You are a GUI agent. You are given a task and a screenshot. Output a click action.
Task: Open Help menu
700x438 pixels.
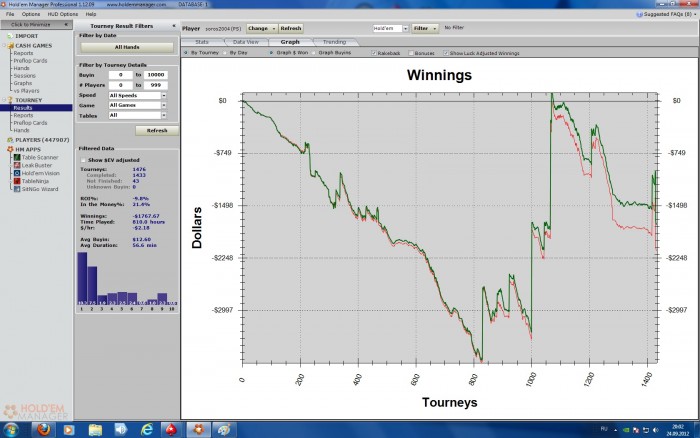point(91,14)
